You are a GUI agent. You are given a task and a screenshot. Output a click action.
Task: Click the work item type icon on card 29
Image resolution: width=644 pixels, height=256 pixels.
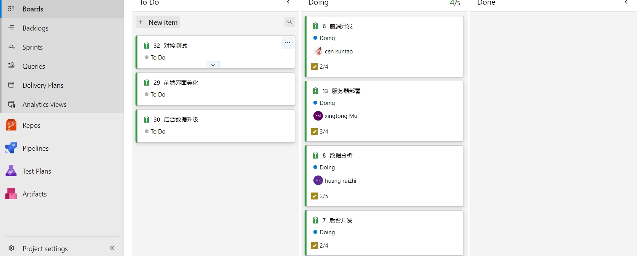click(147, 82)
